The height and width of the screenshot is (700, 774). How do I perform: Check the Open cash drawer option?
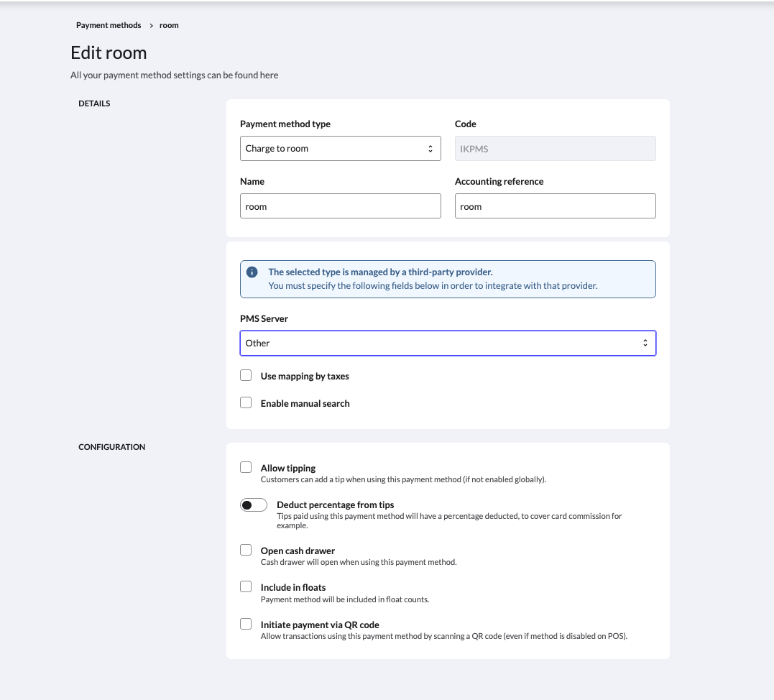tap(246, 550)
